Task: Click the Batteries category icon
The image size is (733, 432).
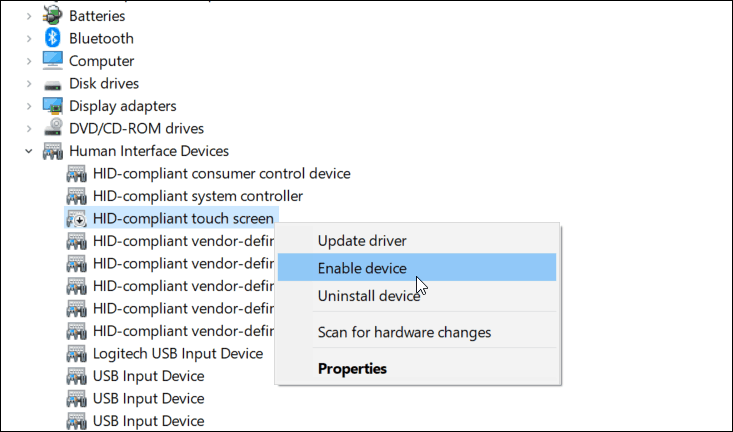Action: 52,15
